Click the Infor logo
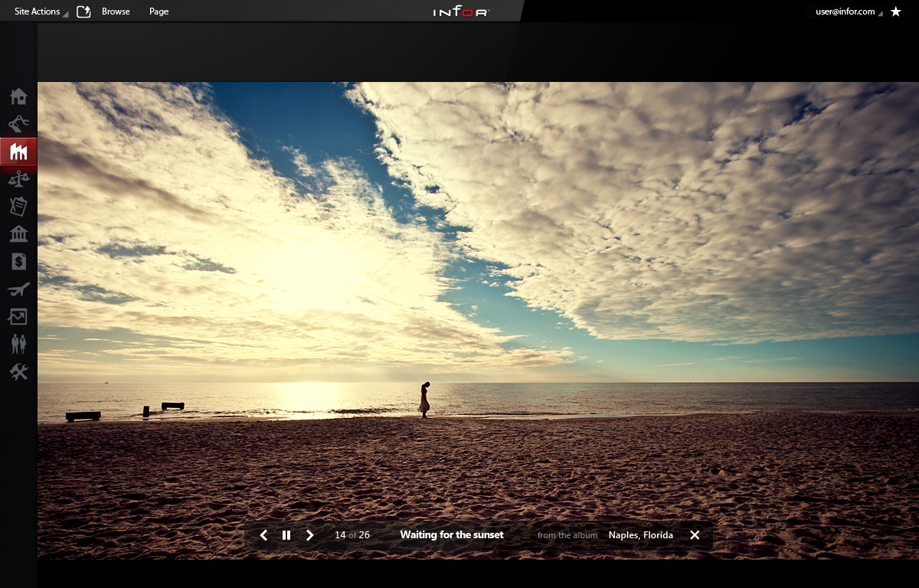 tap(460, 11)
